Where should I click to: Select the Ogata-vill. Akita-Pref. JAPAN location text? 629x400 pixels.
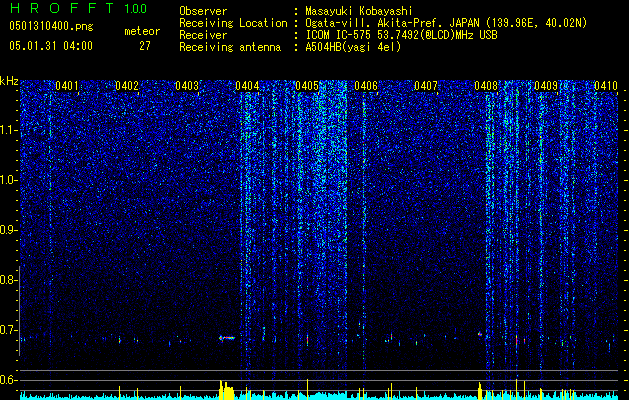(446, 23)
